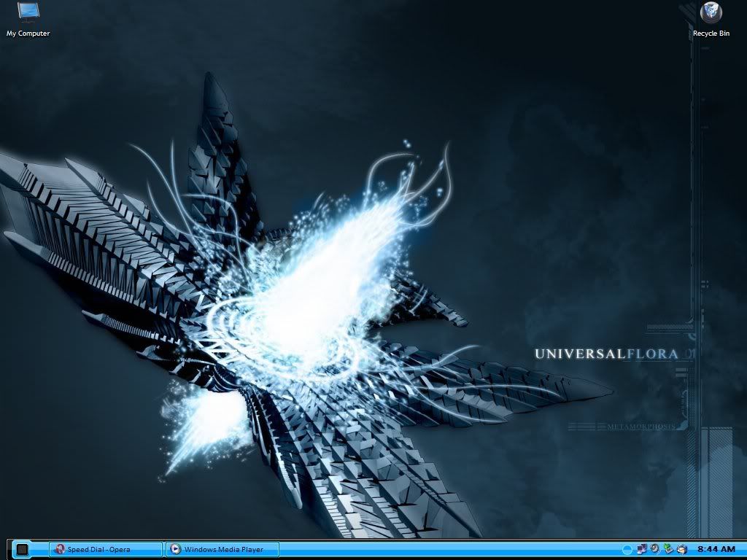Image resolution: width=747 pixels, height=560 pixels.
Task: Expand hidden system tray icons
Action: pyautogui.click(x=627, y=549)
